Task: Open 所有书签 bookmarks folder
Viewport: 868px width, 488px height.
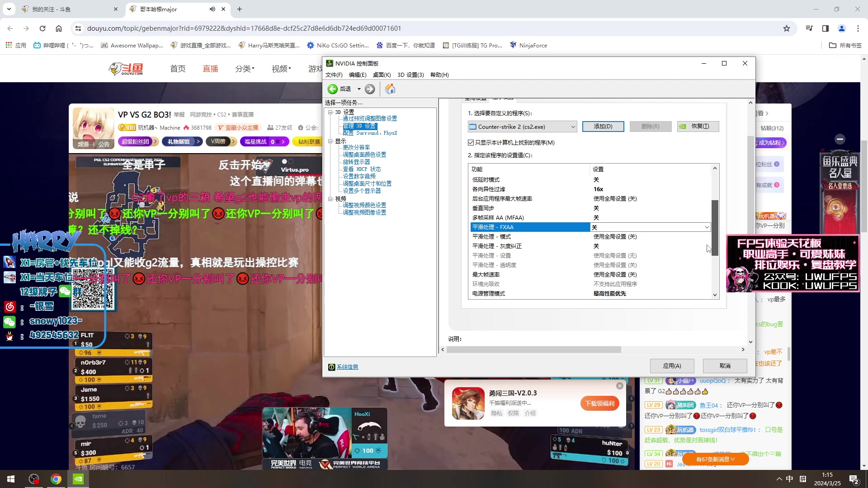Action: point(845,45)
